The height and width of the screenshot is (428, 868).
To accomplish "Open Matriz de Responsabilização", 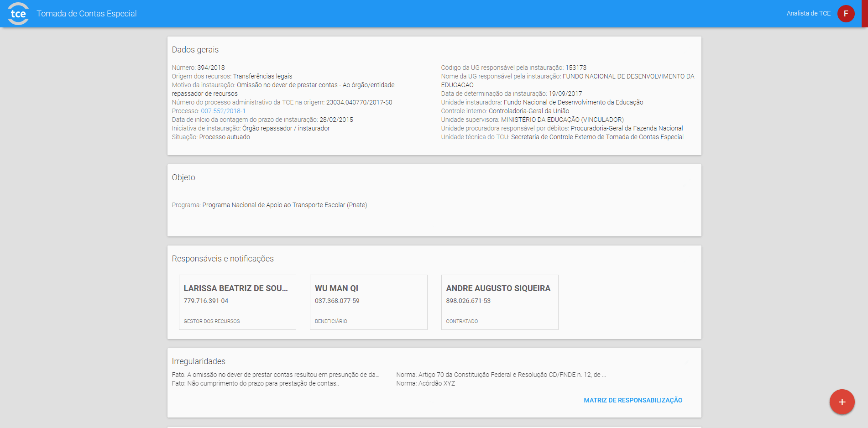I will 633,400.
